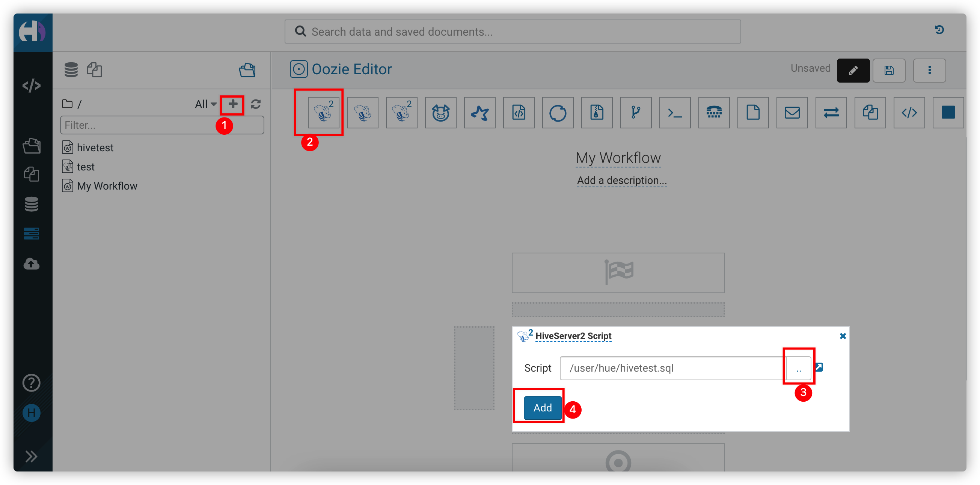
Task: Select the Hive Script action
Action: (x=363, y=113)
